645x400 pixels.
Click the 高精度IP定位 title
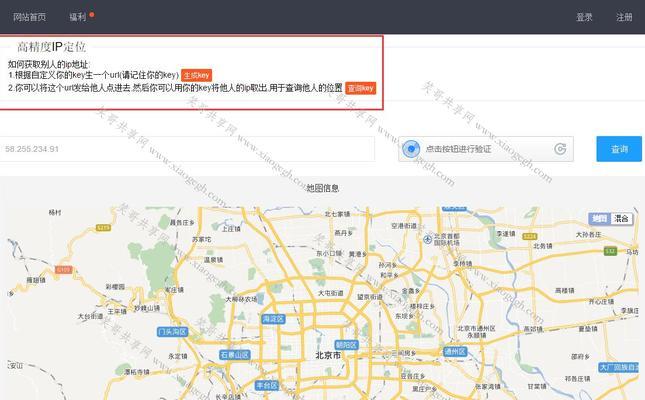click(x=51, y=47)
